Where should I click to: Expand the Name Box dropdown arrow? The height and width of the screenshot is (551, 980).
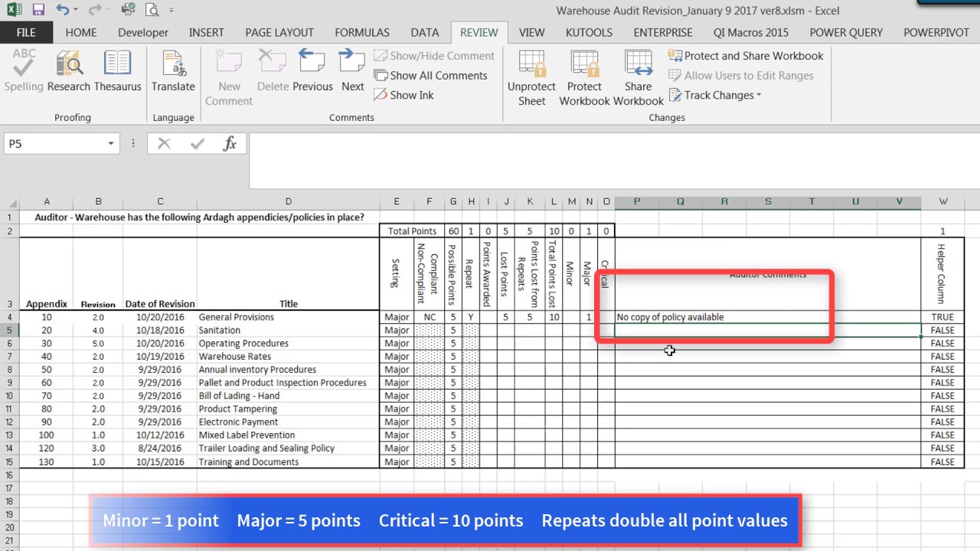[x=111, y=143]
